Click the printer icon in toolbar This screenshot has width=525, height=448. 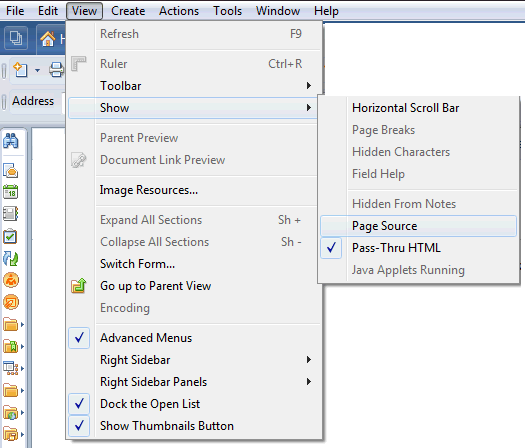(56, 70)
